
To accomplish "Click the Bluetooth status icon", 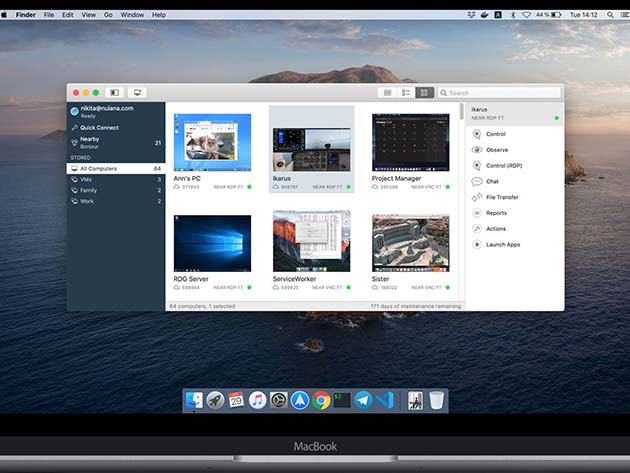I will (513, 15).
